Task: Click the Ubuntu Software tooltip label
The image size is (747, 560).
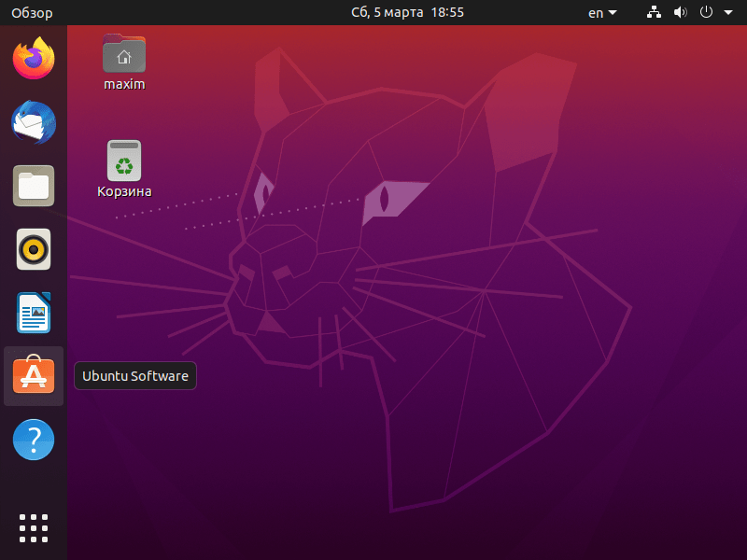Action: pos(134,375)
